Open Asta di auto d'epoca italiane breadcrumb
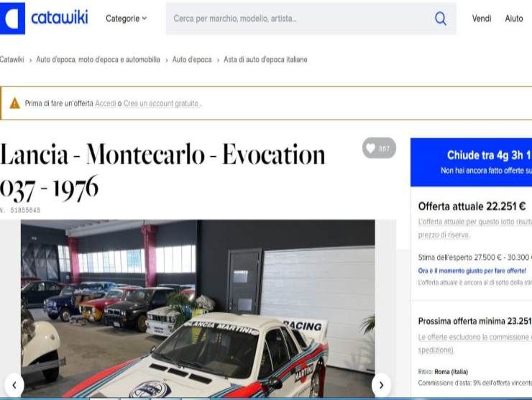This screenshot has height=400, width=532. (x=265, y=60)
